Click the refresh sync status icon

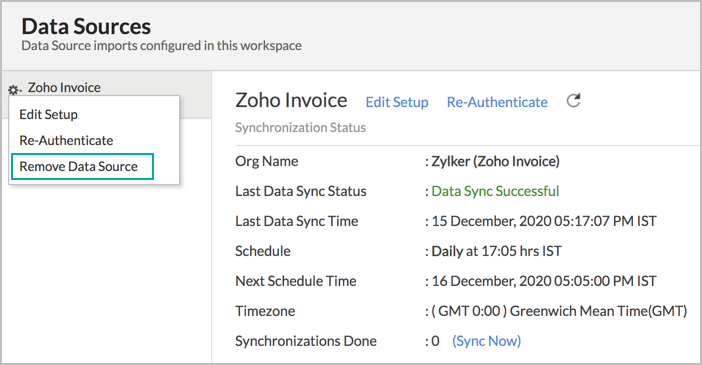point(574,101)
